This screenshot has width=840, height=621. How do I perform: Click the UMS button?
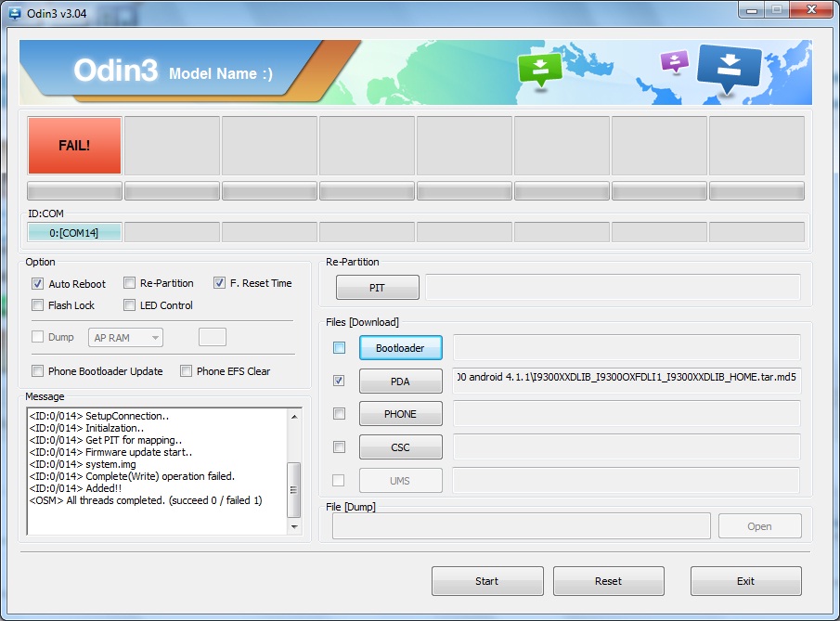click(x=401, y=481)
